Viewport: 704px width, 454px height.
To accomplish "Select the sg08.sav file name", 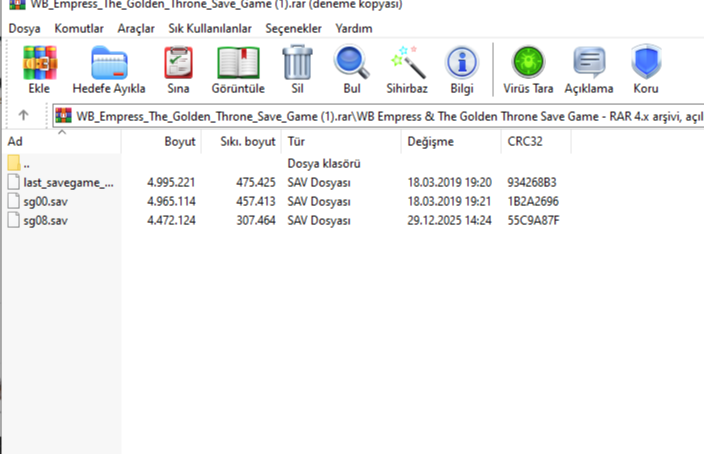I will click(x=45, y=220).
